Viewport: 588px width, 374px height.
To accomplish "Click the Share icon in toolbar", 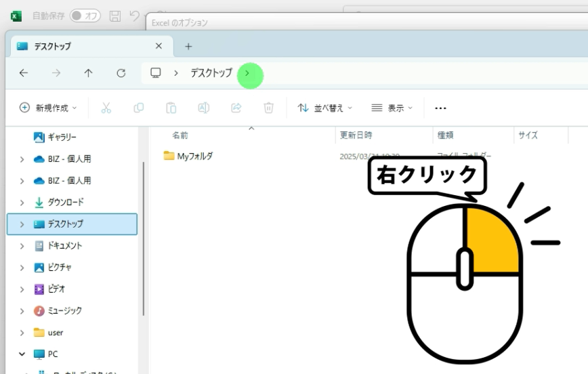I will (236, 108).
